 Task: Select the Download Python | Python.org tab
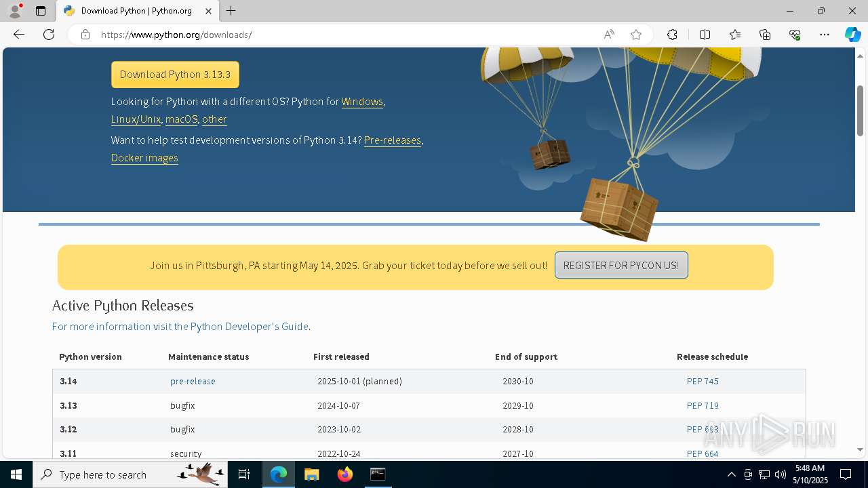click(x=137, y=11)
